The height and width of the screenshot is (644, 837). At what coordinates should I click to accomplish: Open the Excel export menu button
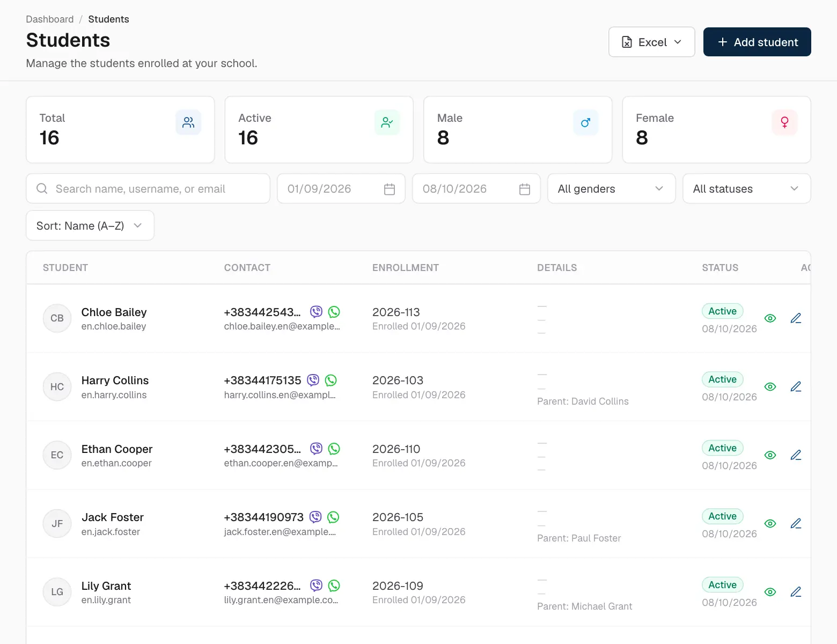click(651, 42)
